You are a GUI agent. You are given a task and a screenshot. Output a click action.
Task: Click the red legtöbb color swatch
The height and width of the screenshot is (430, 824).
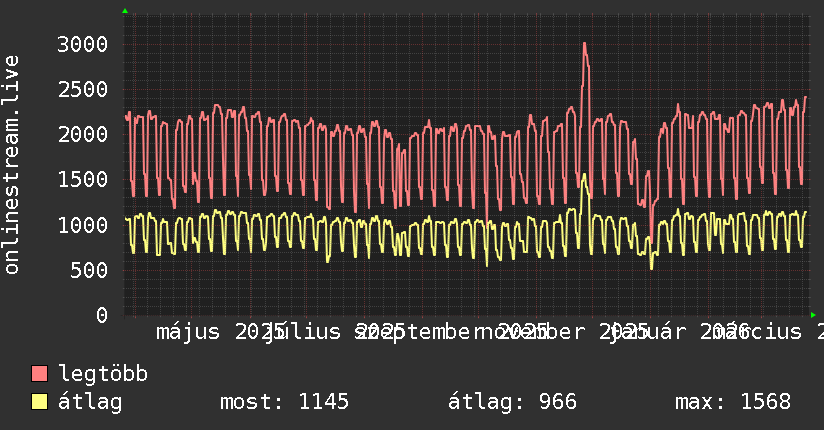(x=39, y=373)
